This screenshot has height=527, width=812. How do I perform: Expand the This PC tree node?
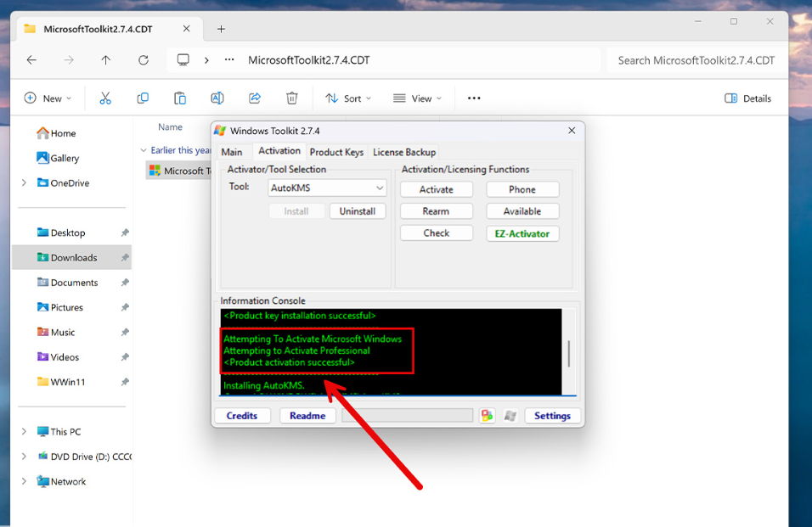(24, 432)
